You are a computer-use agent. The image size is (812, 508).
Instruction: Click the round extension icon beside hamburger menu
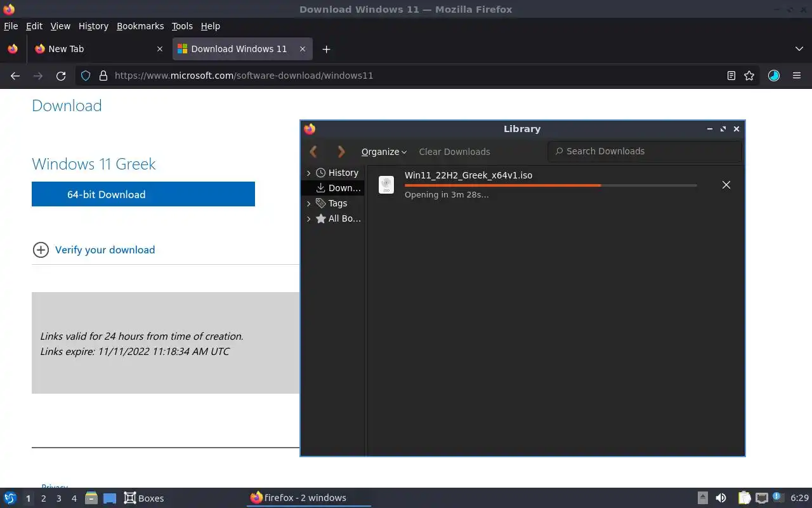(x=774, y=76)
